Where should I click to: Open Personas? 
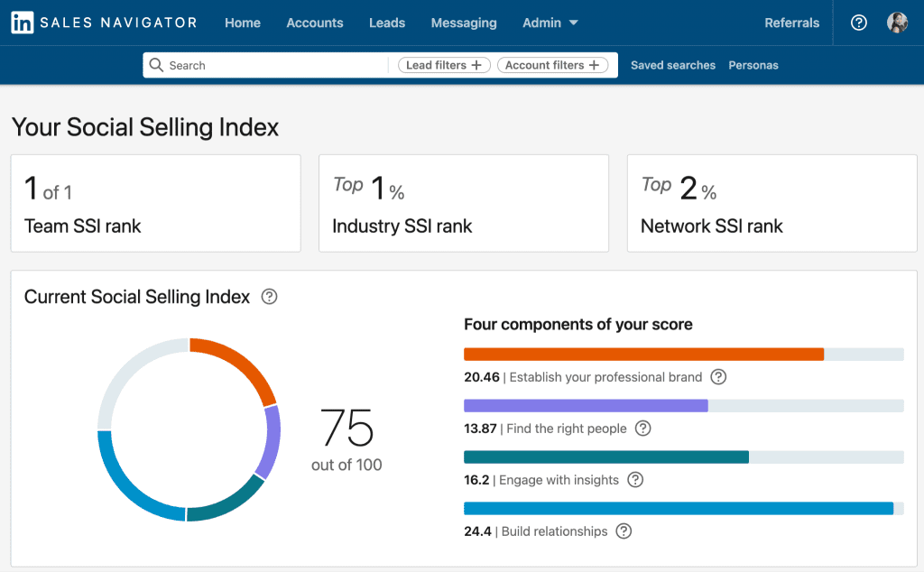753,65
